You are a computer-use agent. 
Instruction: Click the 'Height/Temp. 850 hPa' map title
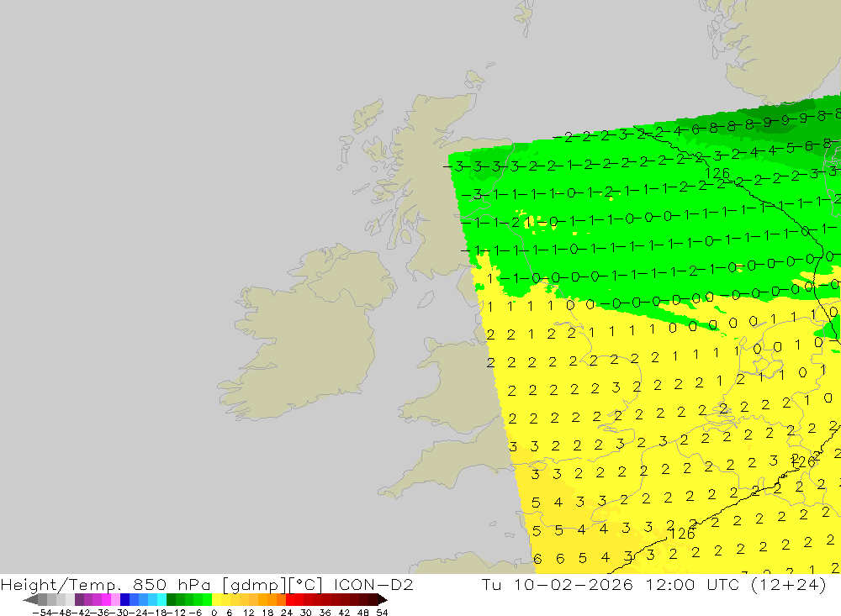coord(106,584)
